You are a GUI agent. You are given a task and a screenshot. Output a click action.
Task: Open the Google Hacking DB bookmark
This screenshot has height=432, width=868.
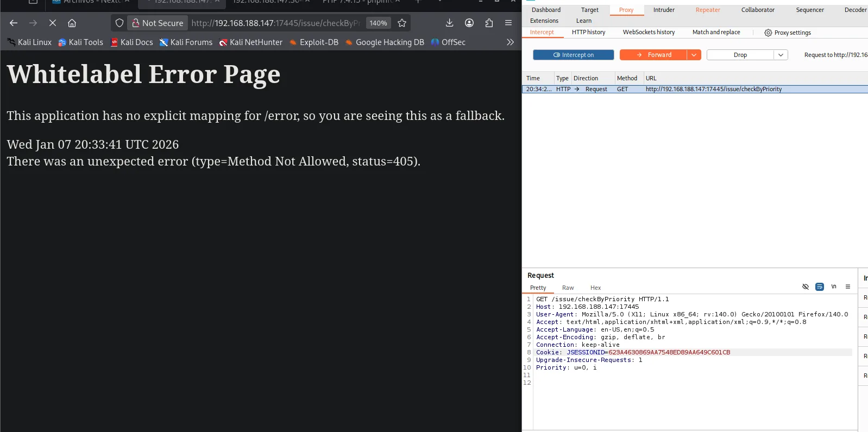pos(385,42)
